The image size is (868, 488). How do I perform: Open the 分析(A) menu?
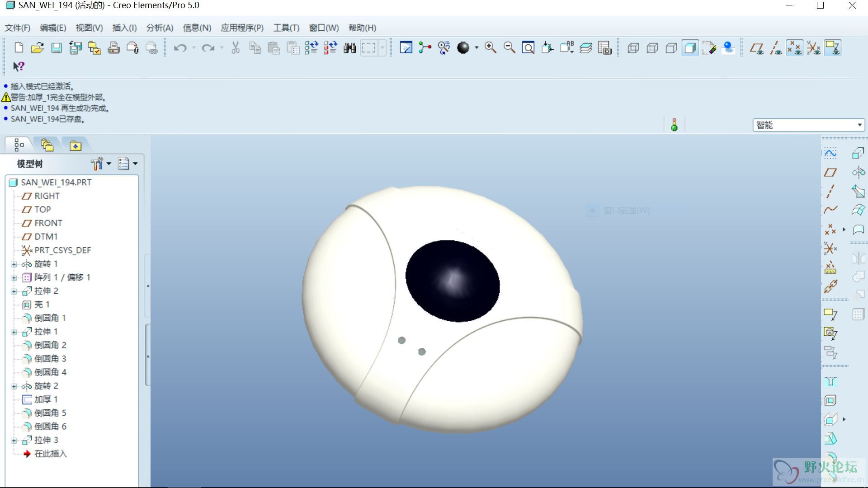click(160, 28)
